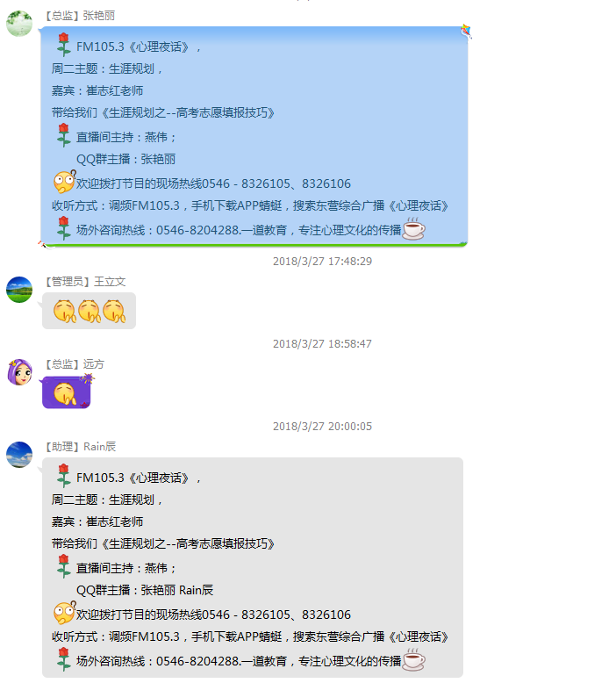Click the thinking face emoji in blue bubble

(64, 182)
